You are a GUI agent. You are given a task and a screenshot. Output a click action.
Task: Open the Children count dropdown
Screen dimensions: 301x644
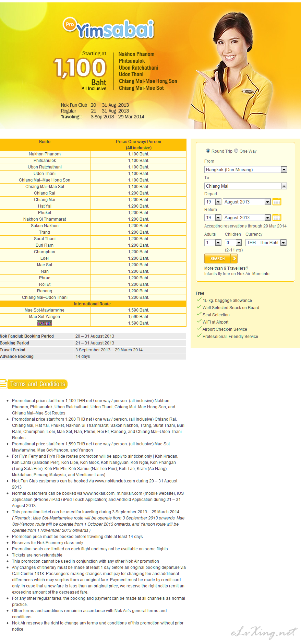(233, 243)
